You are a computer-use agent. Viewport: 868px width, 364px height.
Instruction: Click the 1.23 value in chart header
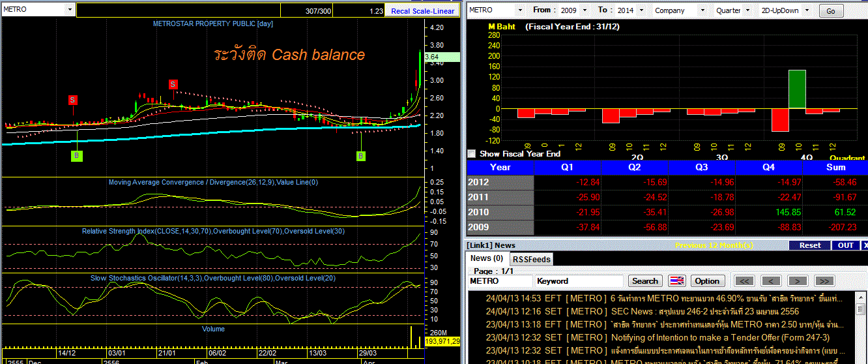pos(375,11)
